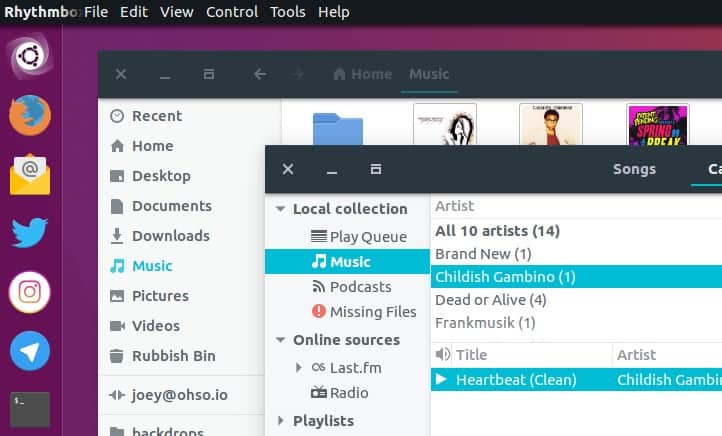Select Podcasts in Rhythmbox sidebar
Viewport: 722px width, 436px height.
pyautogui.click(x=360, y=287)
